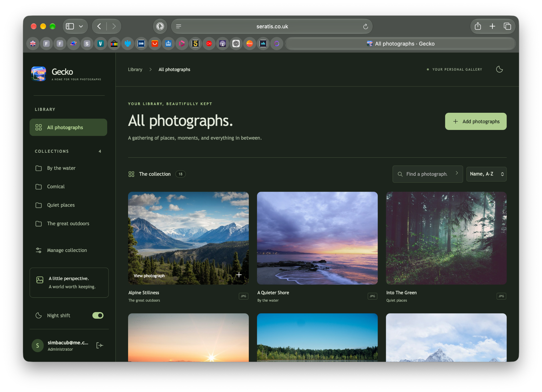
Task: Open a new tab with Safari's plus icon
Action: (x=492, y=26)
